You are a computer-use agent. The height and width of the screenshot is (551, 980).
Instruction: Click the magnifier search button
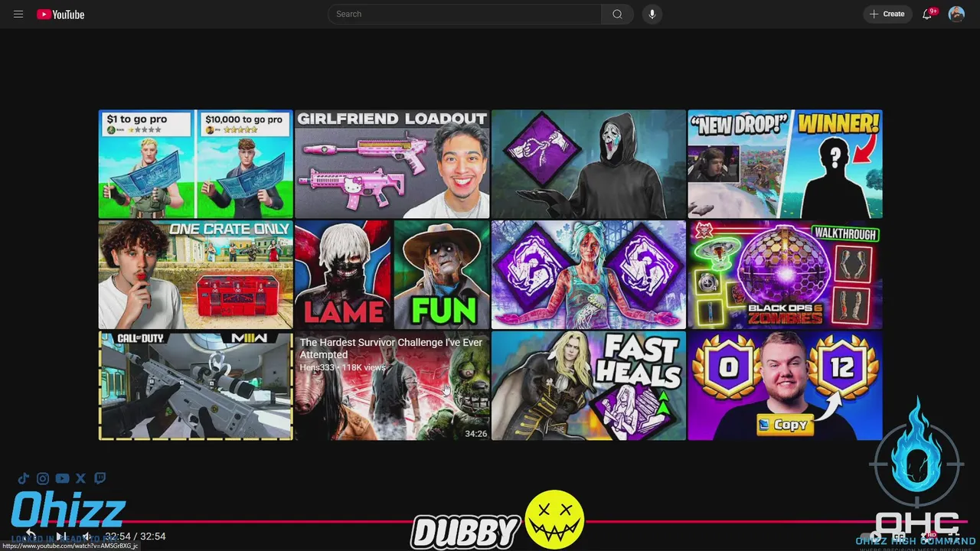click(617, 14)
